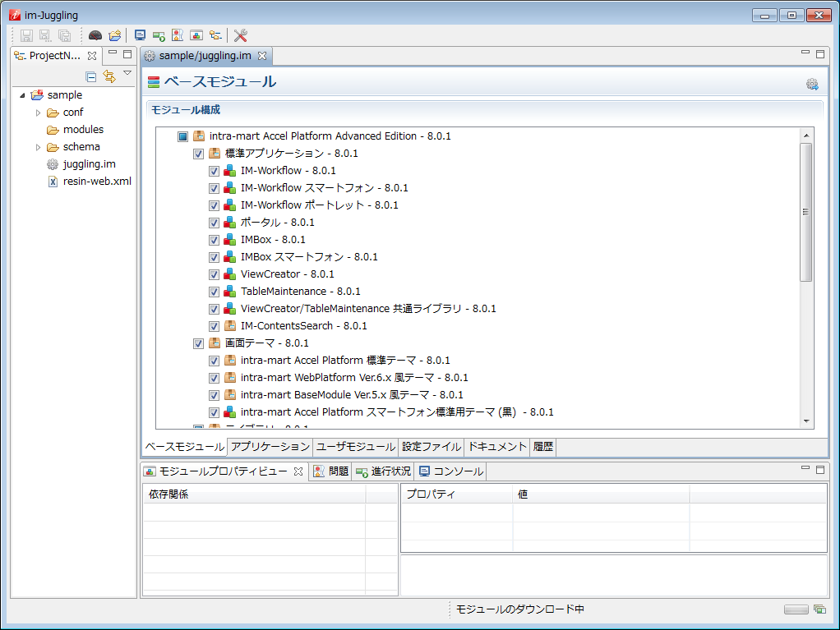Select intra-mart BaseModule Ver.5.x 風テーマ row
840x630 pixels.
coord(352,395)
